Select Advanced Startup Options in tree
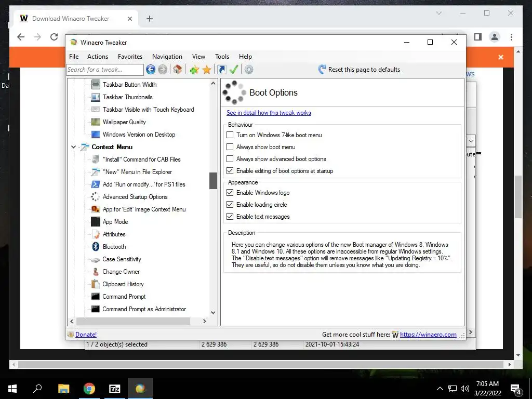Viewport: 532px width, 399px height. [x=135, y=197]
